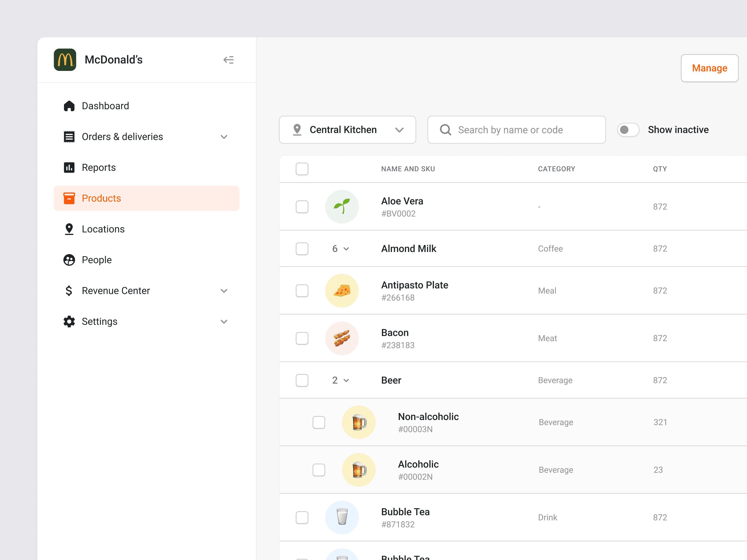Collapse Beer 2 variants
The width and height of the screenshot is (747, 560).
[340, 380]
